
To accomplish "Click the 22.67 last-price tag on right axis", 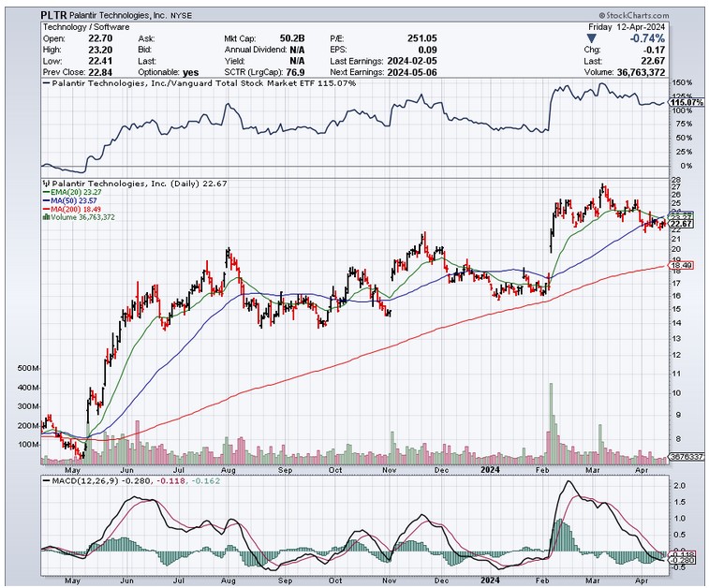I will pyautogui.click(x=681, y=224).
